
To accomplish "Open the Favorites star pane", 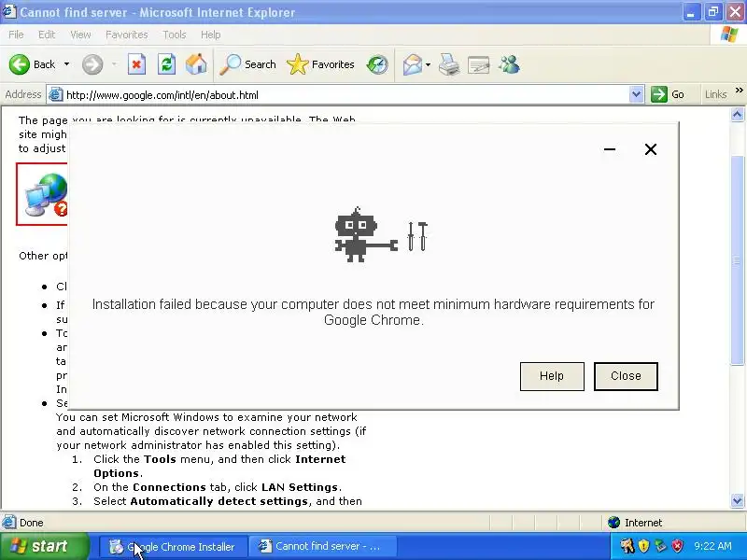I will [x=320, y=64].
